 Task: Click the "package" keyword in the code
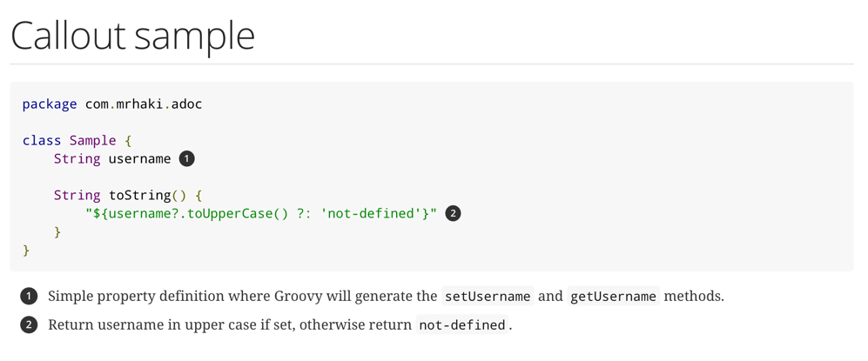50,104
